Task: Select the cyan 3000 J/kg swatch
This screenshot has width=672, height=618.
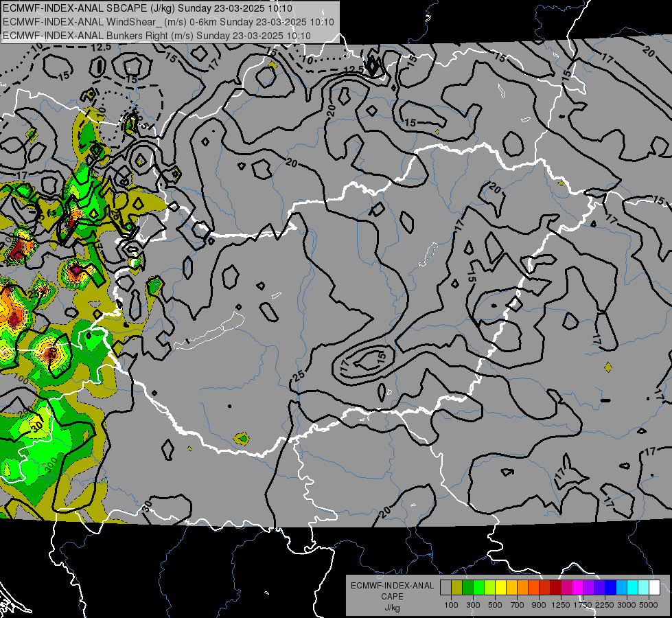Action: pos(633,588)
